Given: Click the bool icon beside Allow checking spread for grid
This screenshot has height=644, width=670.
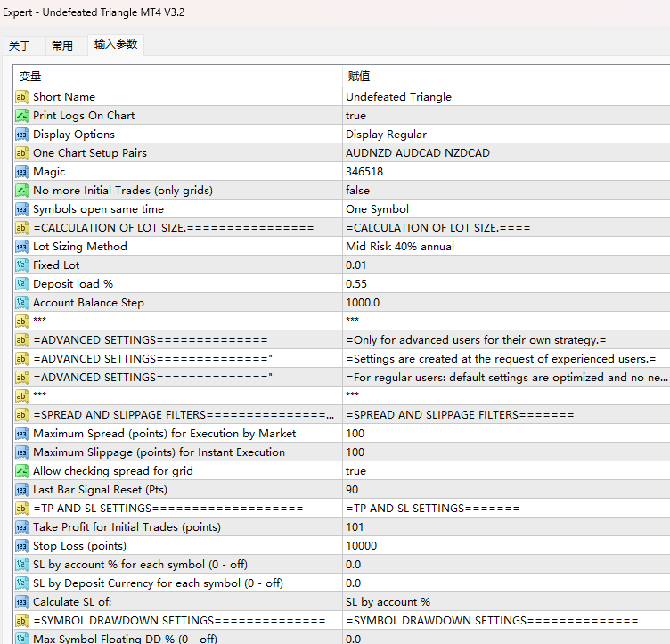Looking at the screenshot, I should pyautogui.click(x=22, y=471).
